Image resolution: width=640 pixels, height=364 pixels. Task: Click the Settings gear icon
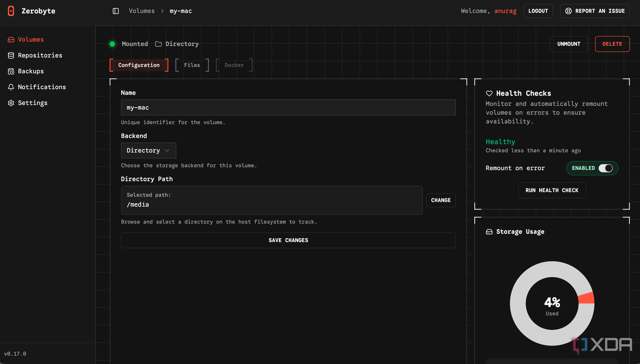coord(11,103)
